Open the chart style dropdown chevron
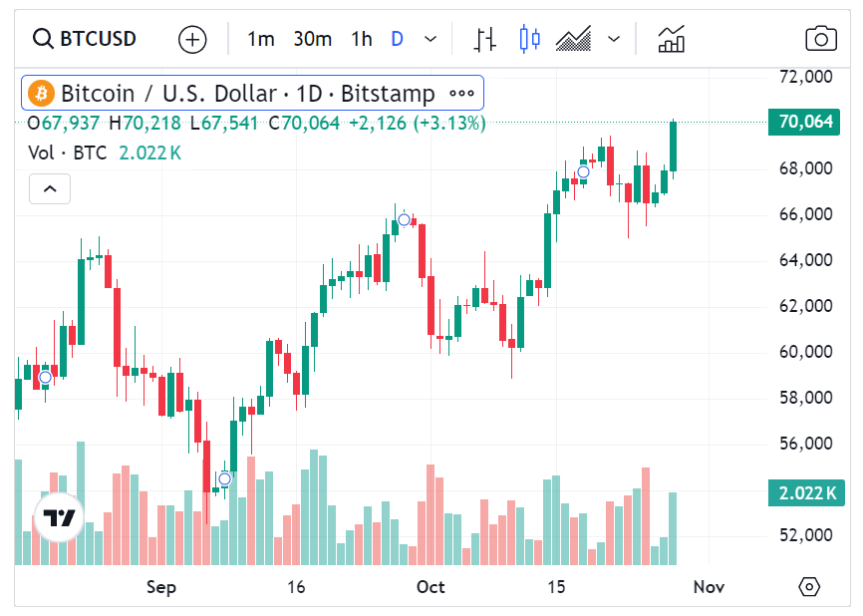 (614, 39)
